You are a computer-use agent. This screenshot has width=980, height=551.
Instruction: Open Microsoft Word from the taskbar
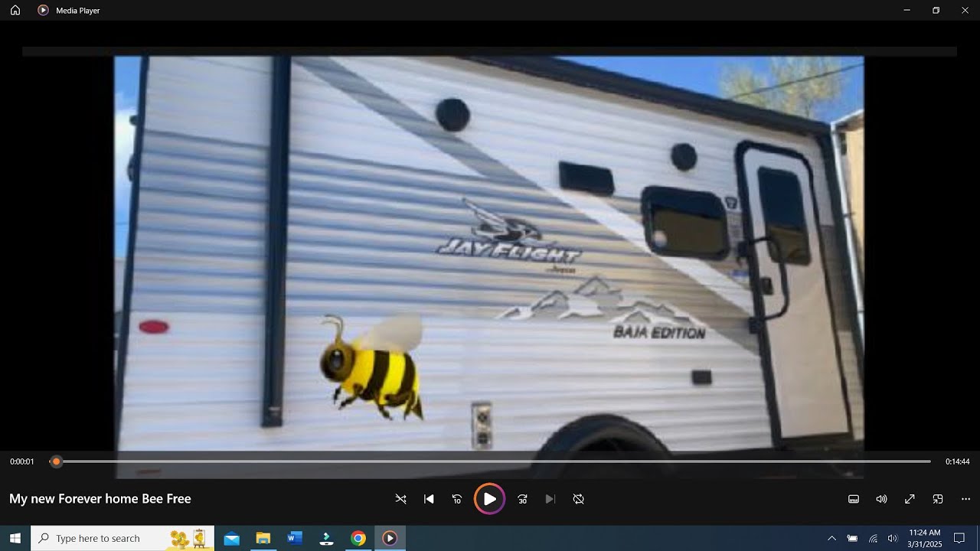point(295,538)
